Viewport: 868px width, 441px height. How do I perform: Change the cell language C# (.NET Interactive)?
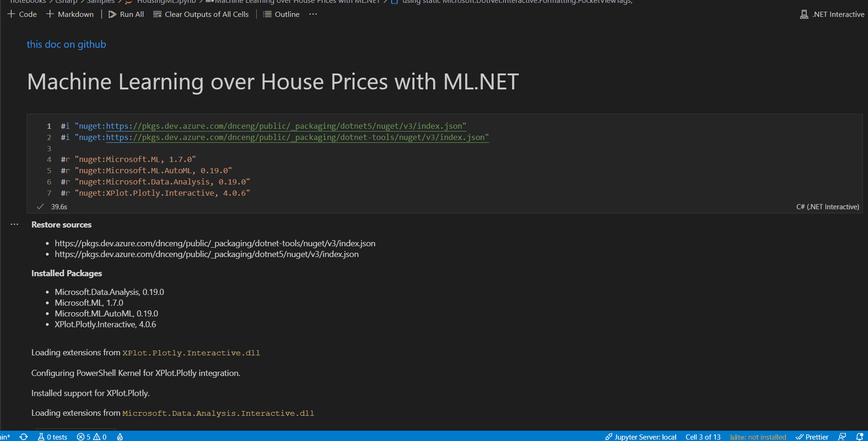click(x=828, y=206)
